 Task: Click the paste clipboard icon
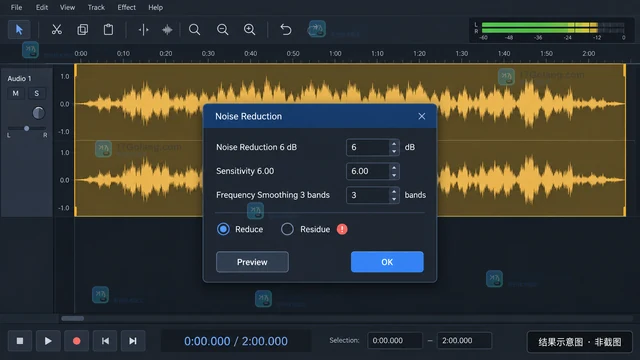(108, 29)
